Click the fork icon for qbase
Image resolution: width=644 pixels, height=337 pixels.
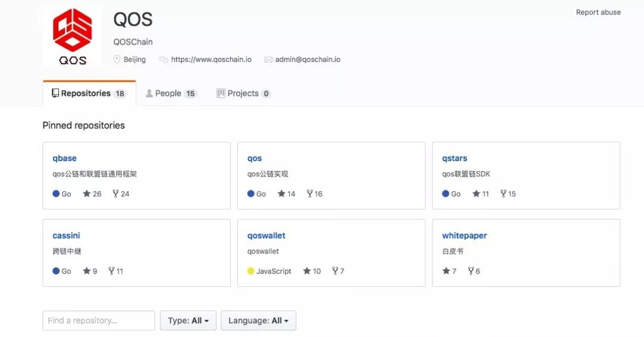116,193
